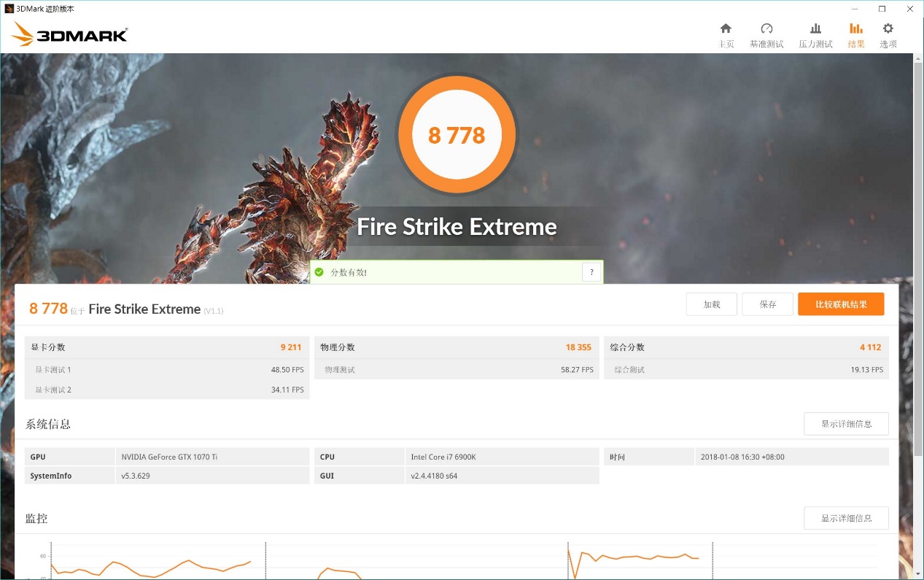Open the 压力测试 stress test icon
Viewport: 924px width, 580px height.
pos(815,29)
